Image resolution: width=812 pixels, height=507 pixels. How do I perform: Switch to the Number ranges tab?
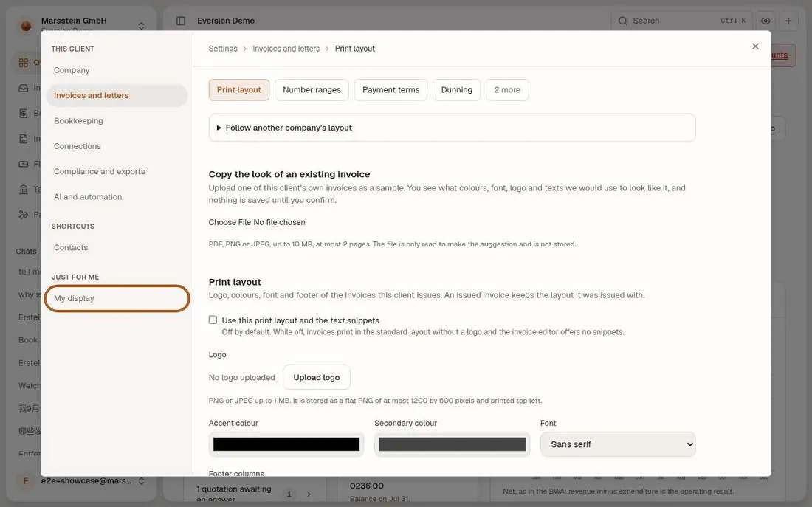312,89
